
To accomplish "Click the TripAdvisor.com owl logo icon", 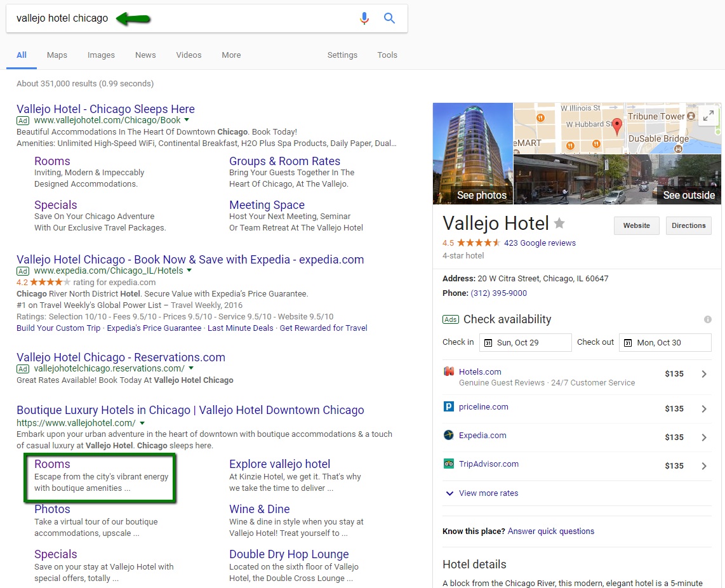I will click(x=448, y=464).
